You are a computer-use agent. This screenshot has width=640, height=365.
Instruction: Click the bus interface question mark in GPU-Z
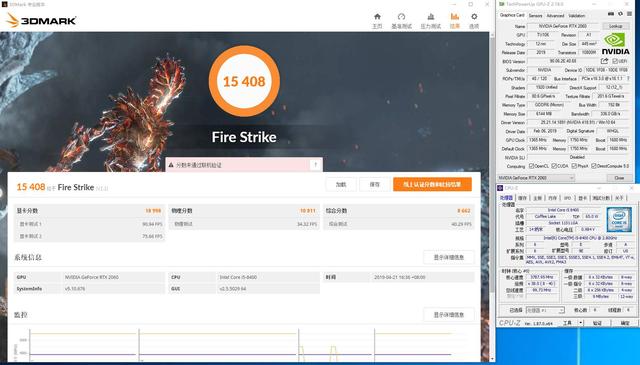tap(629, 78)
